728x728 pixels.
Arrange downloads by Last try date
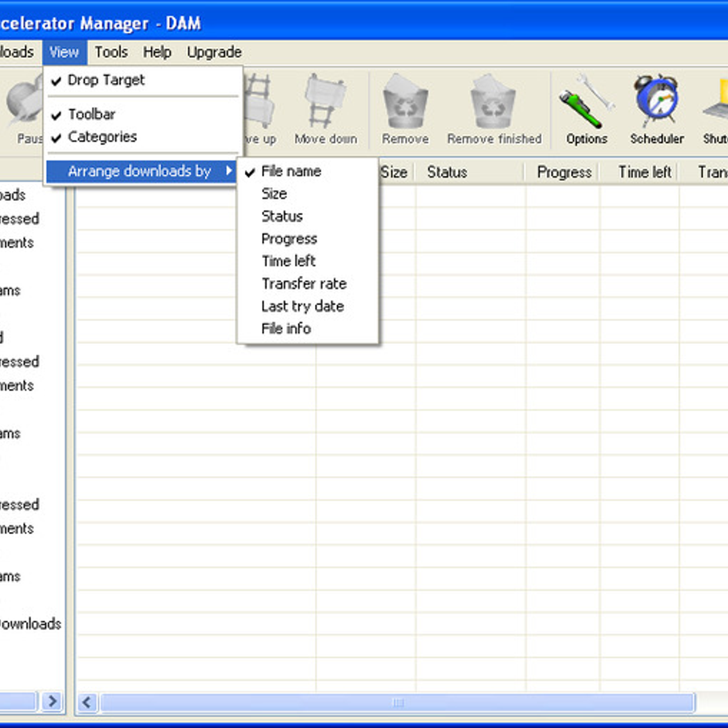tap(308, 306)
